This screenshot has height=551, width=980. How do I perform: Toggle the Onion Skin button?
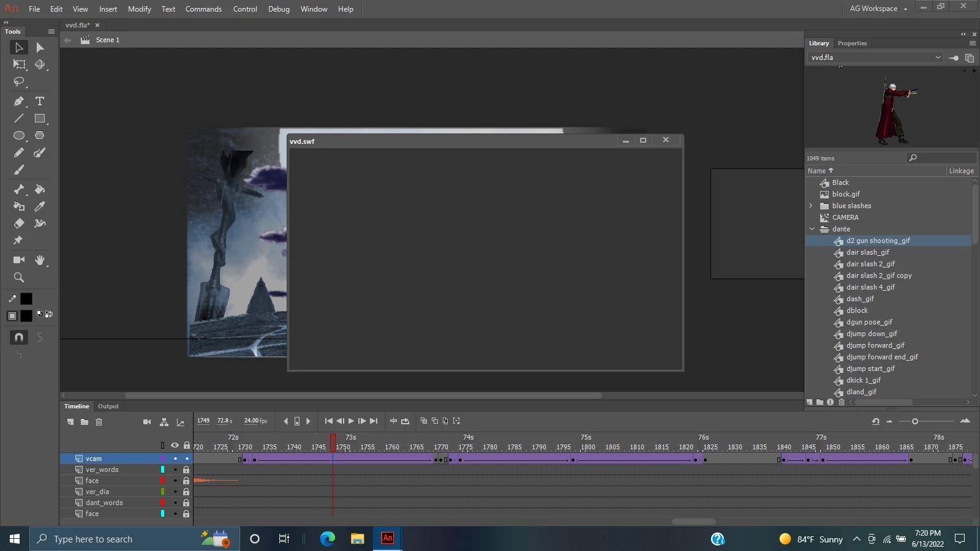[423, 421]
